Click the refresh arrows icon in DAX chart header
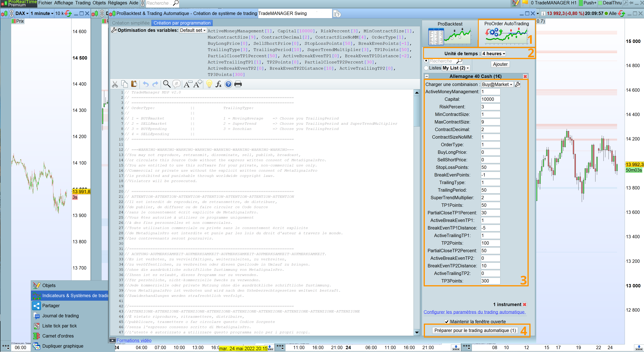Image resolution: width=644 pixels, height=352 pixels. pos(68,13)
